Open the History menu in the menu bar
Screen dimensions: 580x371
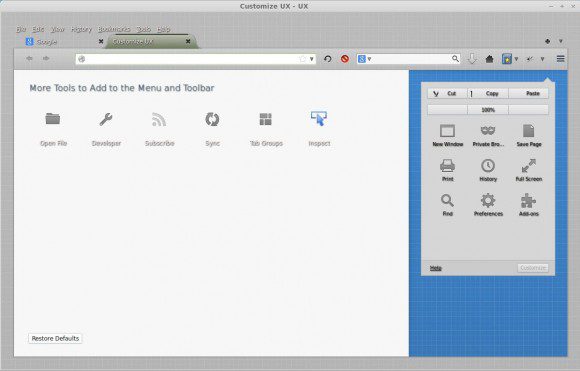81,29
